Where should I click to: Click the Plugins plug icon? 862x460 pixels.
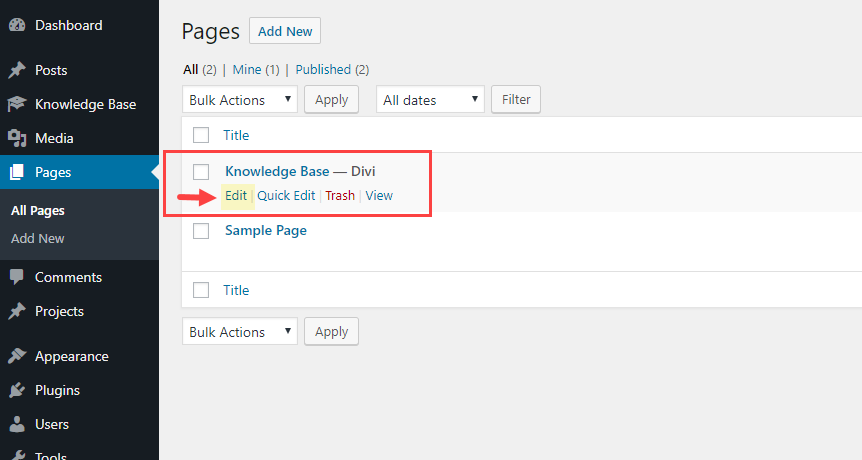[16, 391]
